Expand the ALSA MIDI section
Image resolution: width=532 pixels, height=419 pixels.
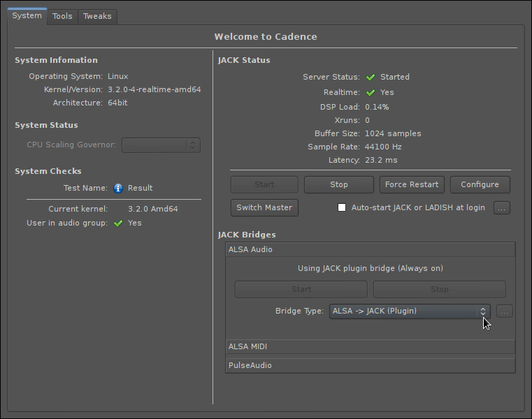tap(370, 346)
